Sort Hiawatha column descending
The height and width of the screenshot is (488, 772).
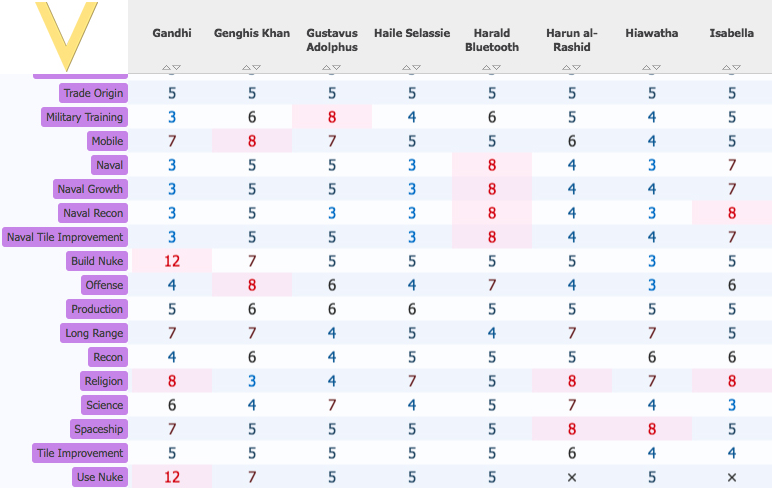pos(657,67)
